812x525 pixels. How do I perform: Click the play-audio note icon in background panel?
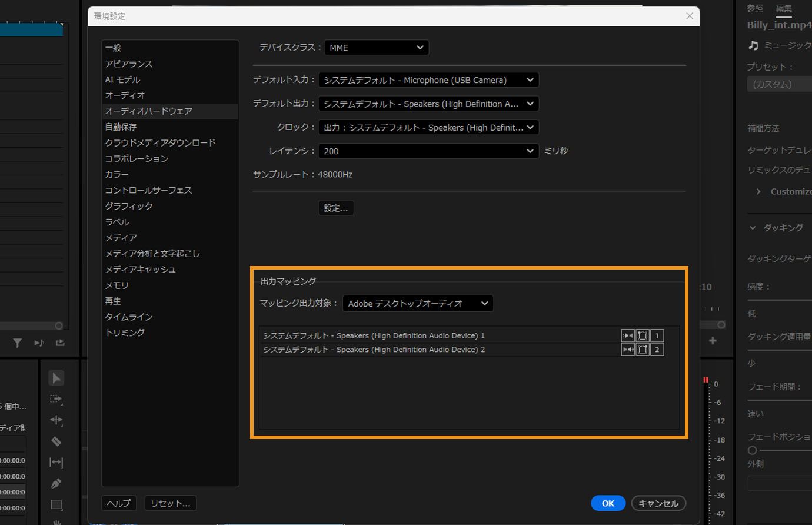click(x=39, y=343)
